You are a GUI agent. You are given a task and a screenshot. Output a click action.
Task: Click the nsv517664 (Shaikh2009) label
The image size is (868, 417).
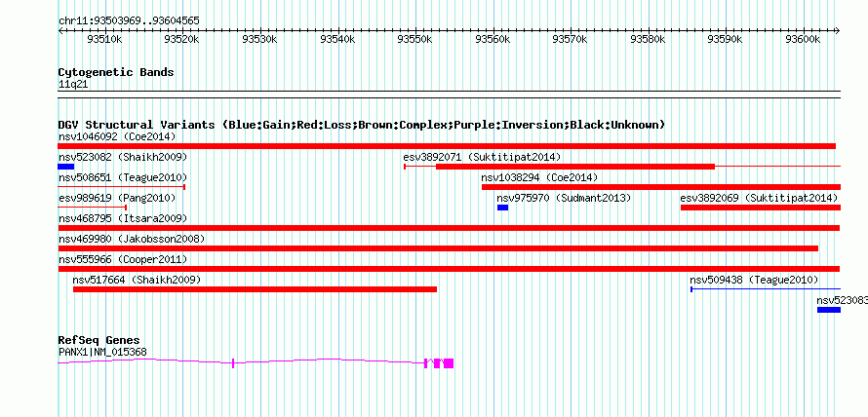tap(137, 280)
